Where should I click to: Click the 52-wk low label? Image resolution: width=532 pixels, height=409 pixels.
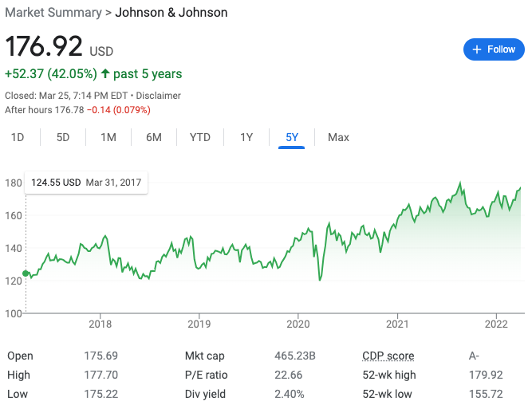point(387,394)
